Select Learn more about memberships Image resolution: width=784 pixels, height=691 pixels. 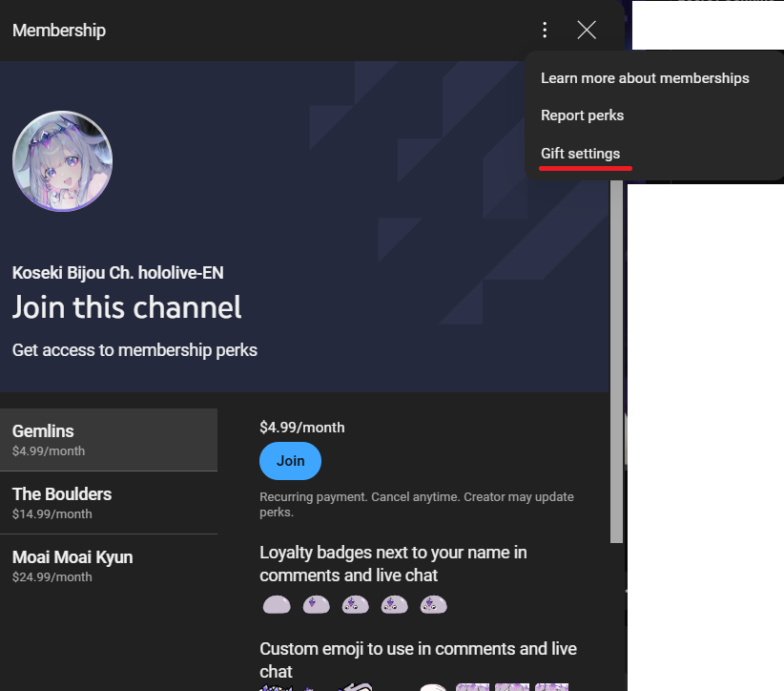tap(645, 78)
